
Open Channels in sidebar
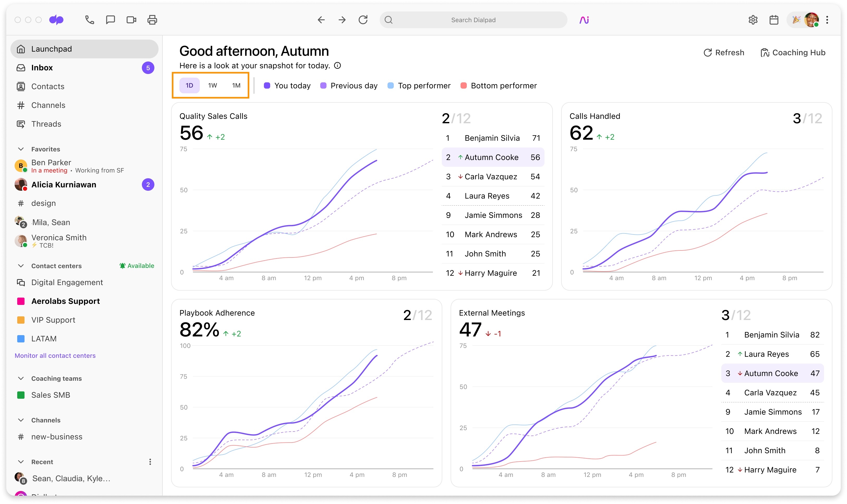[84, 105]
